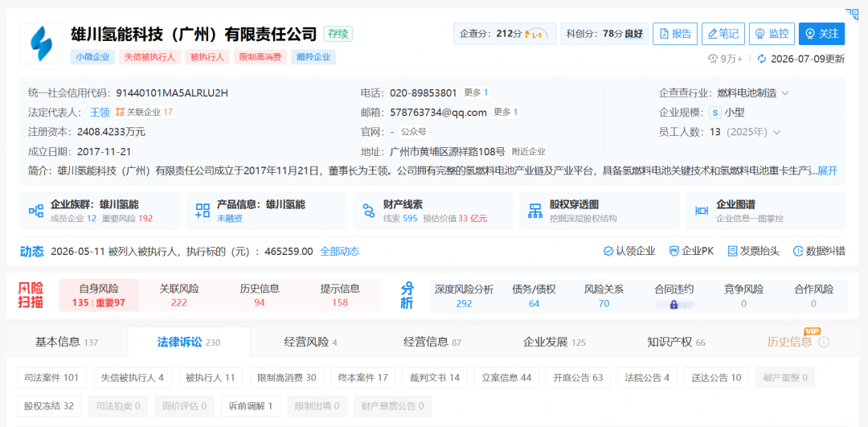Viewport: 868px width, 427px height.
Task: Click the 公众号 tag beside 官网
Action: [x=414, y=132]
